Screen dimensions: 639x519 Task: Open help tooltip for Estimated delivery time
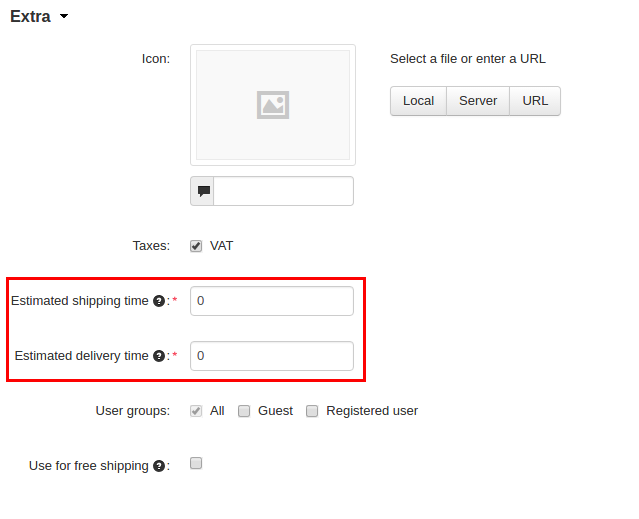tap(159, 356)
